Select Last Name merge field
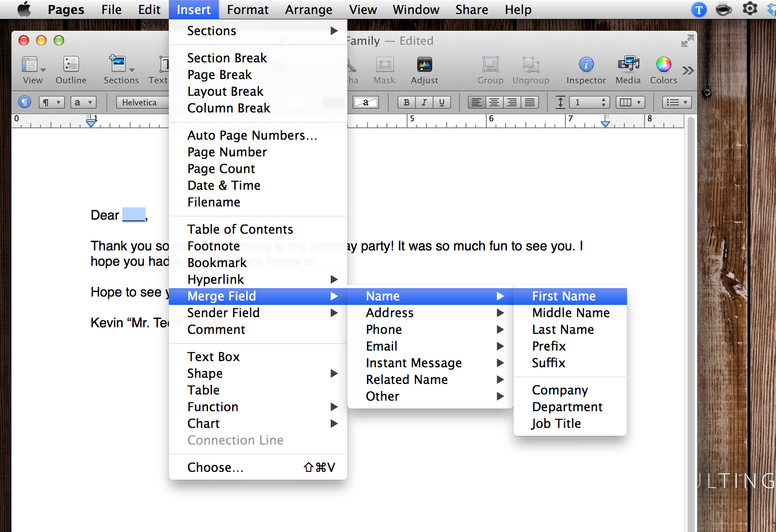Screen dimensions: 776x532 [x=570, y=329]
